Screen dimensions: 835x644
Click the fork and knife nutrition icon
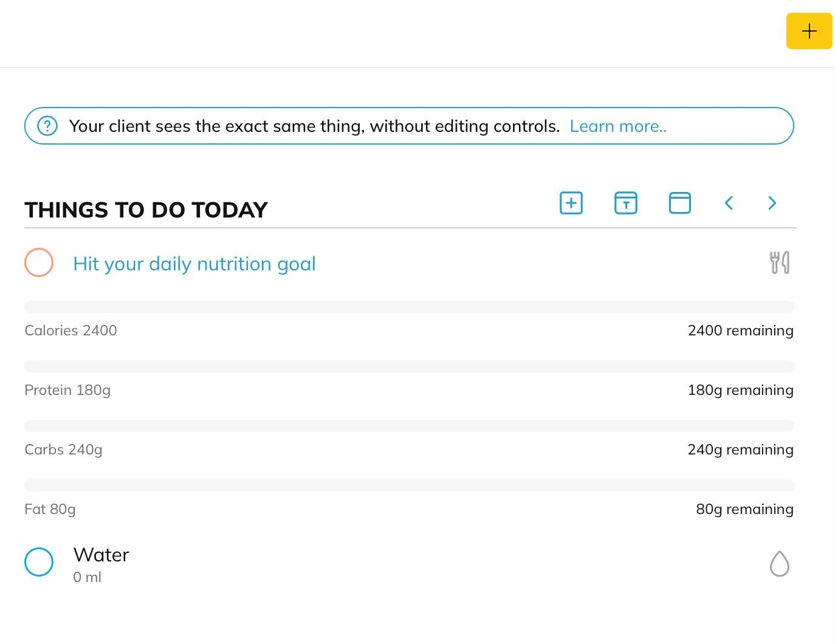point(780,262)
